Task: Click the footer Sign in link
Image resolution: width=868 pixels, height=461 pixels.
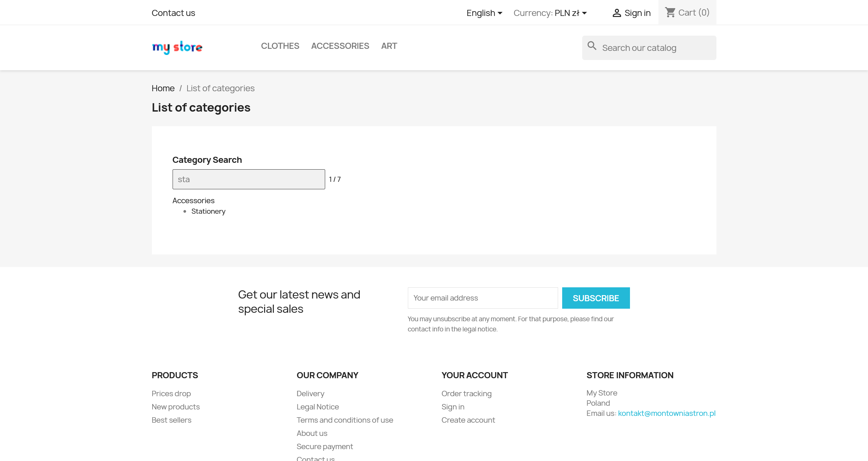Action: tap(453, 407)
